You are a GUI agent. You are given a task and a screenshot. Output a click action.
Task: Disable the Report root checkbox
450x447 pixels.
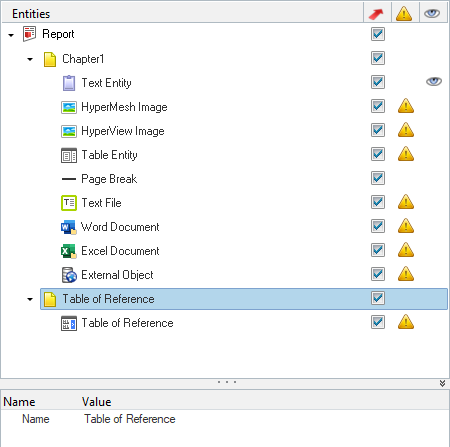pyautogui.click(x=378, y=34)
